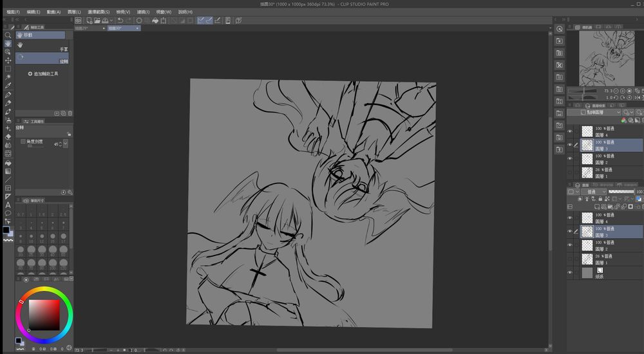
Task: Select the Gradient tool
Action: pyautogui.click(x=8, y=171)
